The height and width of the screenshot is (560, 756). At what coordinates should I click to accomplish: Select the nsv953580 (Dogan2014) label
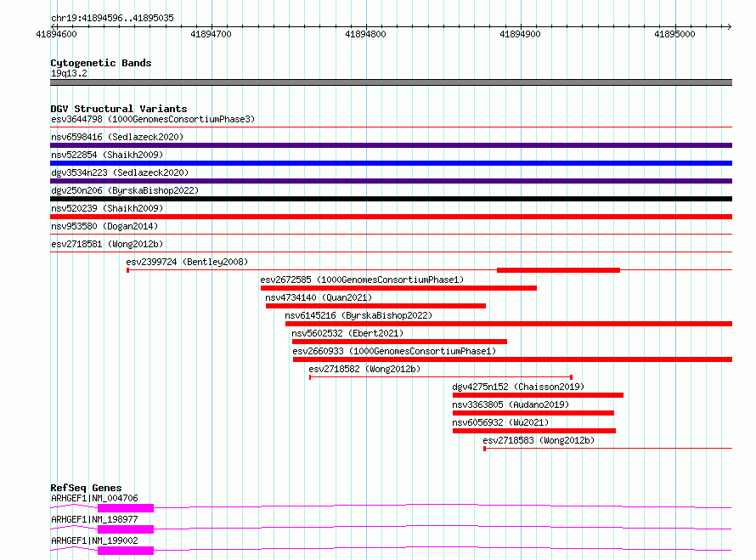pos(104,226)
